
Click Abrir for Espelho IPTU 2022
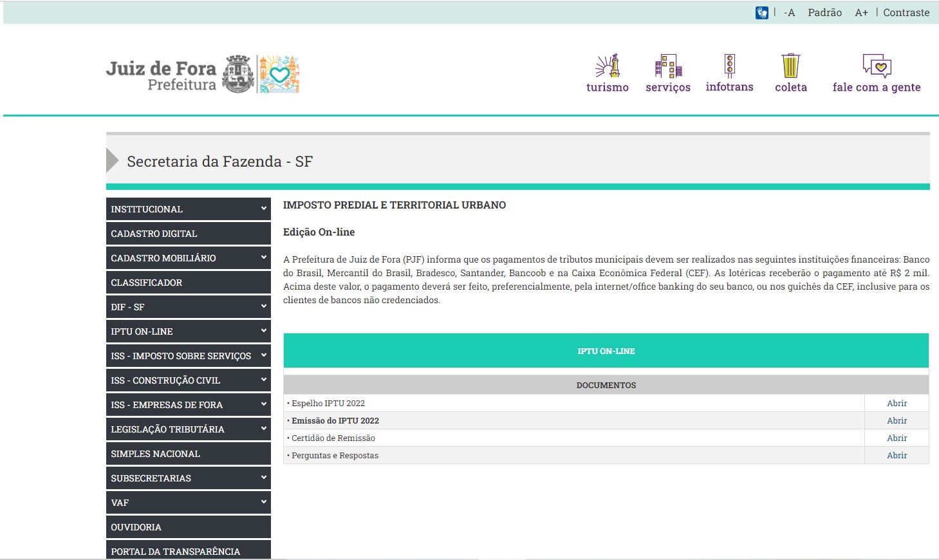click(897, 403)
